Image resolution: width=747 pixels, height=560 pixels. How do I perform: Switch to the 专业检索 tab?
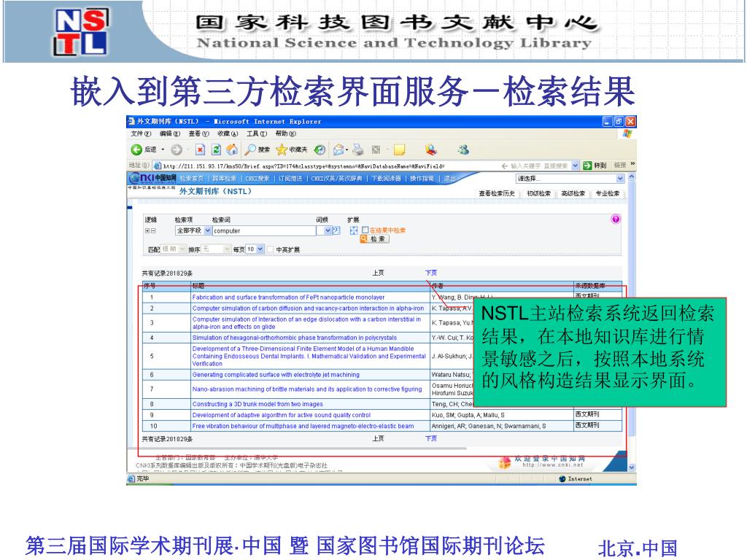coord(608,193)
